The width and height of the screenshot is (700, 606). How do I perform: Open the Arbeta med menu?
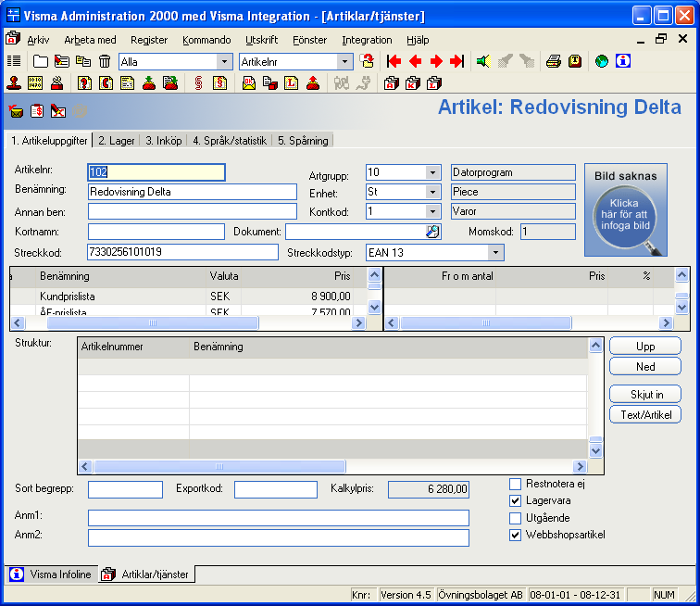click(x=90, y=40)
